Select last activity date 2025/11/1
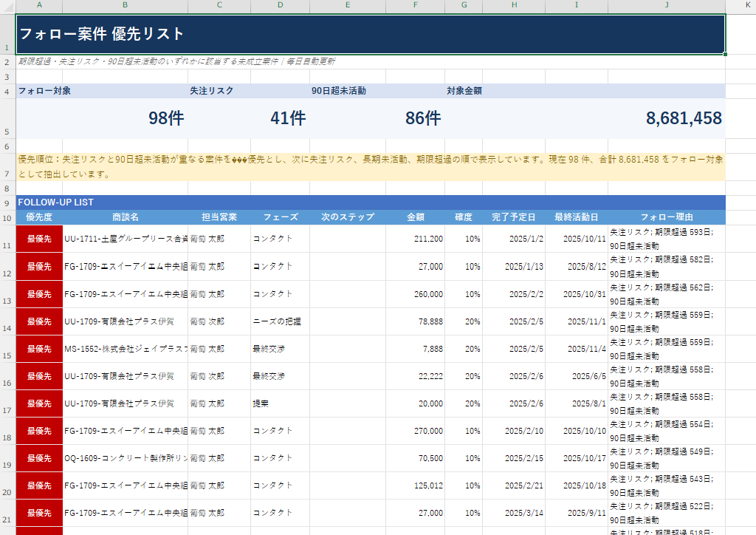Image resolution: width=756 pixels, height=535 pixels. (576, 321)
